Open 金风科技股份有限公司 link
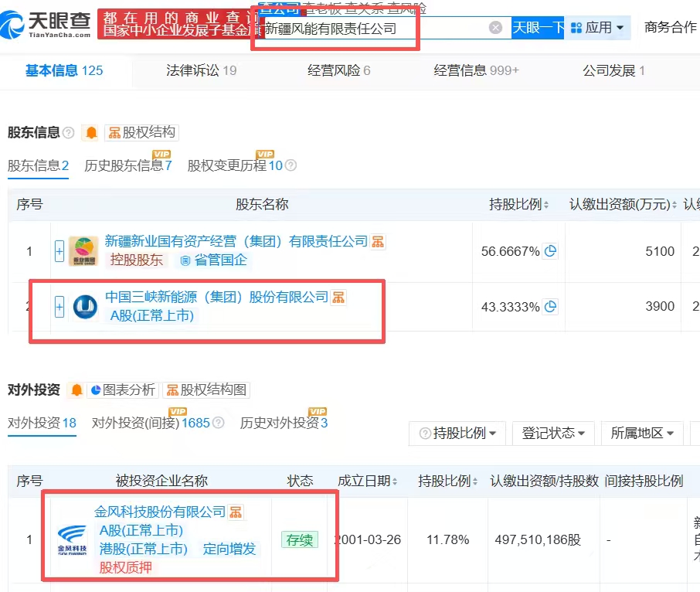The width and height of the screenshot is (700, 592). coord(160,512)
